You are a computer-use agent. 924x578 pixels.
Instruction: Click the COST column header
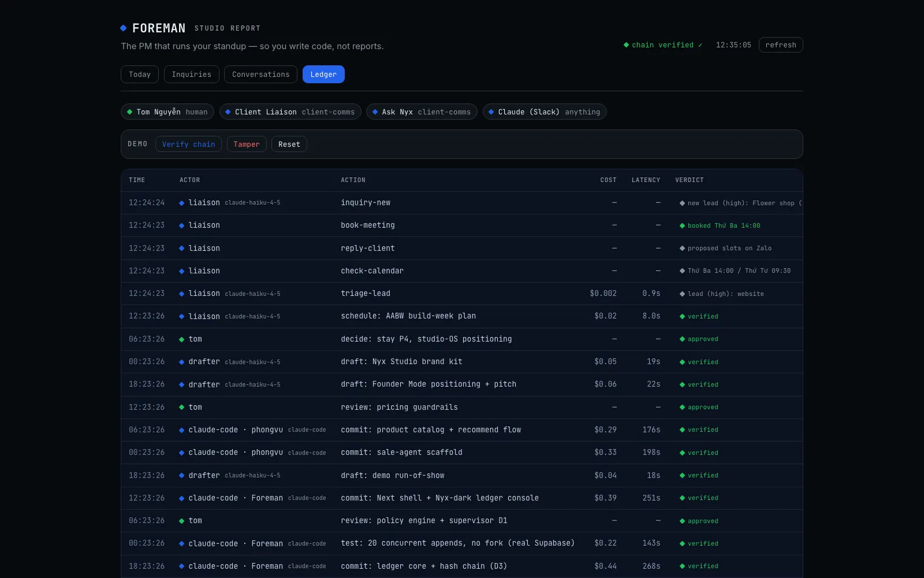[608, 180]
